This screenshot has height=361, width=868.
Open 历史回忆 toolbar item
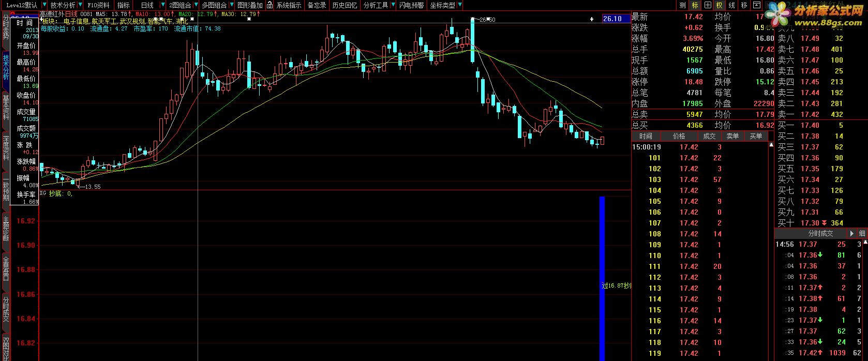[x=345, y=5]
